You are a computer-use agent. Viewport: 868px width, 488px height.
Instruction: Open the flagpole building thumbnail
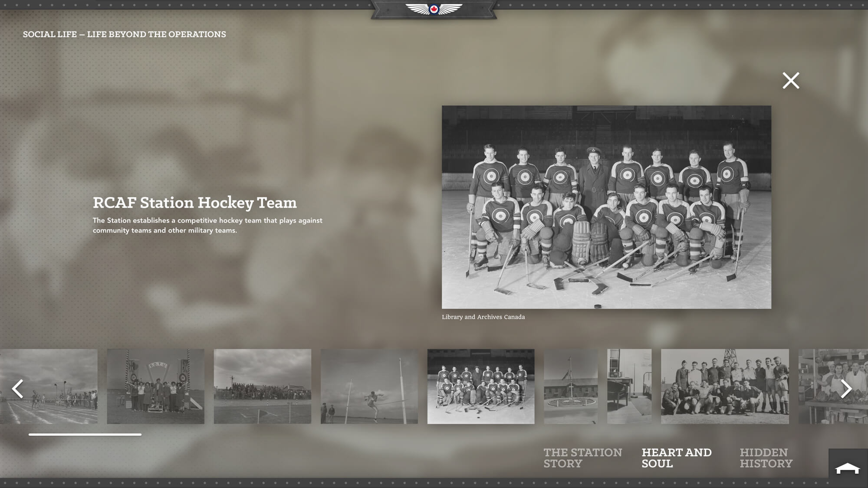(570, 386)
